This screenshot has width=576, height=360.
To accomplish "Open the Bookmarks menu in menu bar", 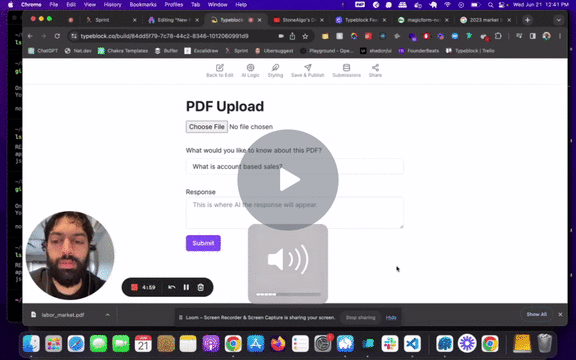I will coord(143,5).
